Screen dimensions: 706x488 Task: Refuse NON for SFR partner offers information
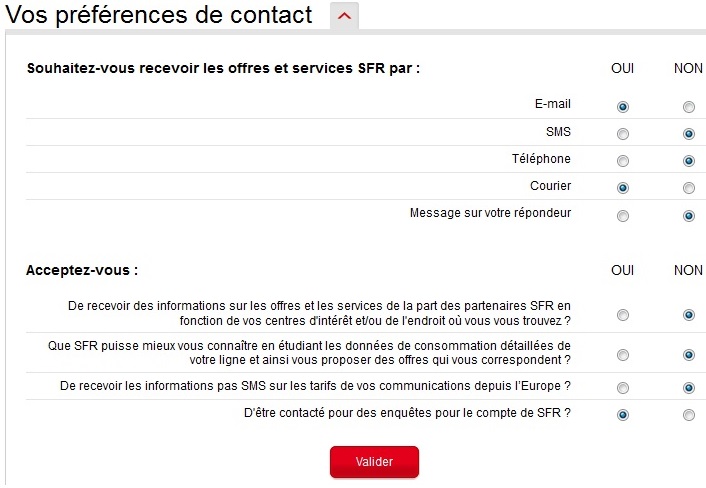pyautogui.click(x=688, y=315)
